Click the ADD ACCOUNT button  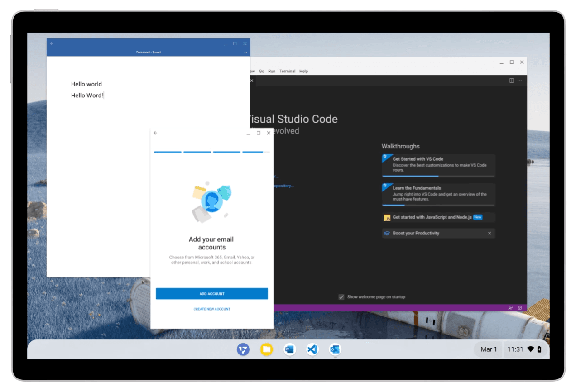pyautogui.click(x=212, y=294)
